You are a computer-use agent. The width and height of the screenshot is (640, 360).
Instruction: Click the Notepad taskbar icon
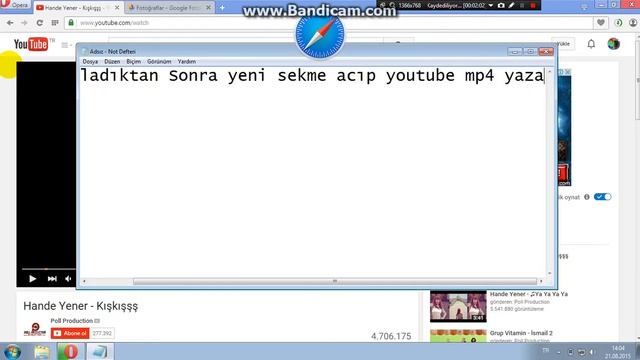point(100,352)
